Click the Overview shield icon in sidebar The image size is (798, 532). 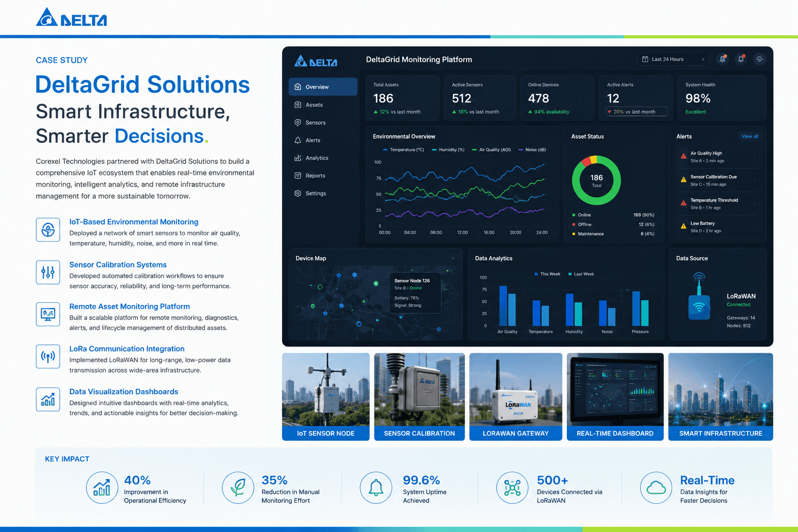click(x=298, y=87)
